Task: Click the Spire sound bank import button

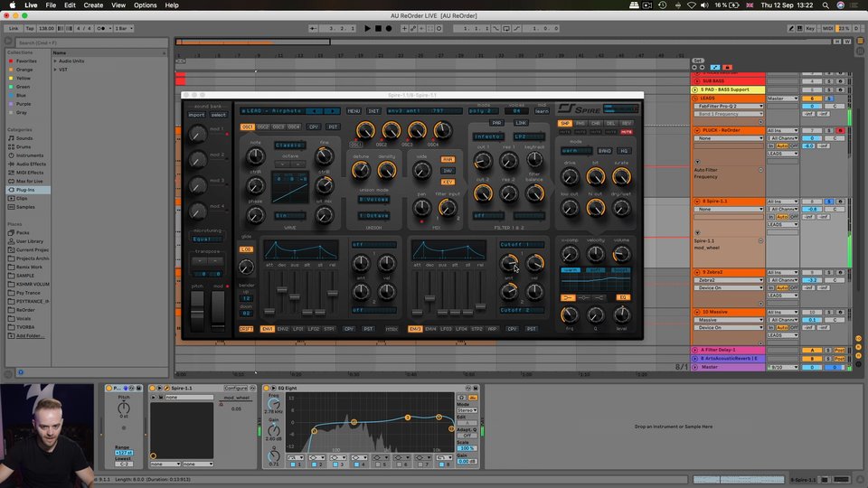Action: click(x=196, y=115)
